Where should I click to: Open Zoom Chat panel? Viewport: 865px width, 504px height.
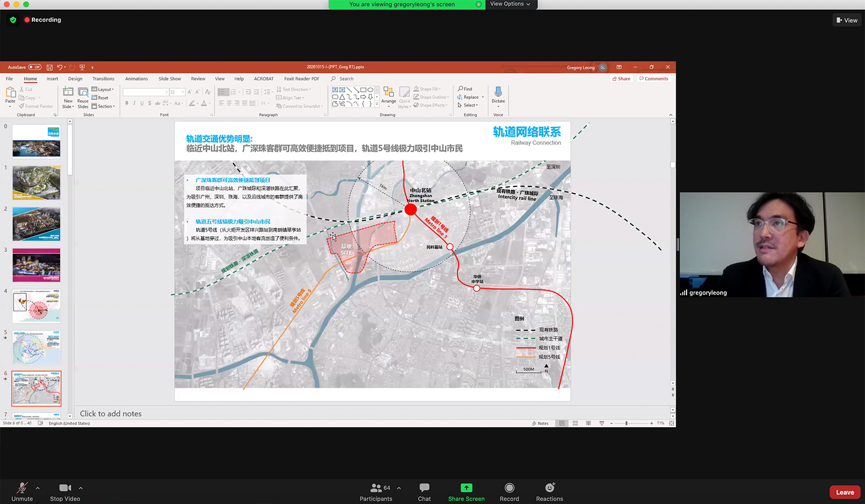424,492
